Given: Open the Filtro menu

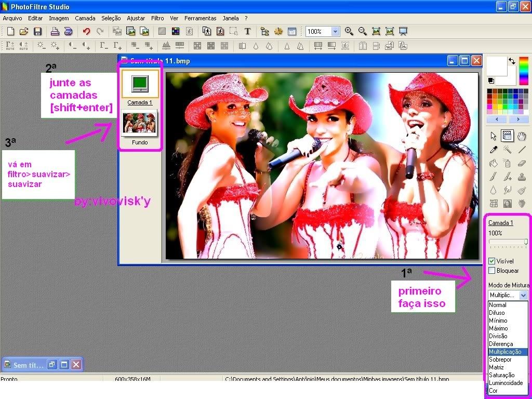Looking at the screenshot, I should coord(157,18).
